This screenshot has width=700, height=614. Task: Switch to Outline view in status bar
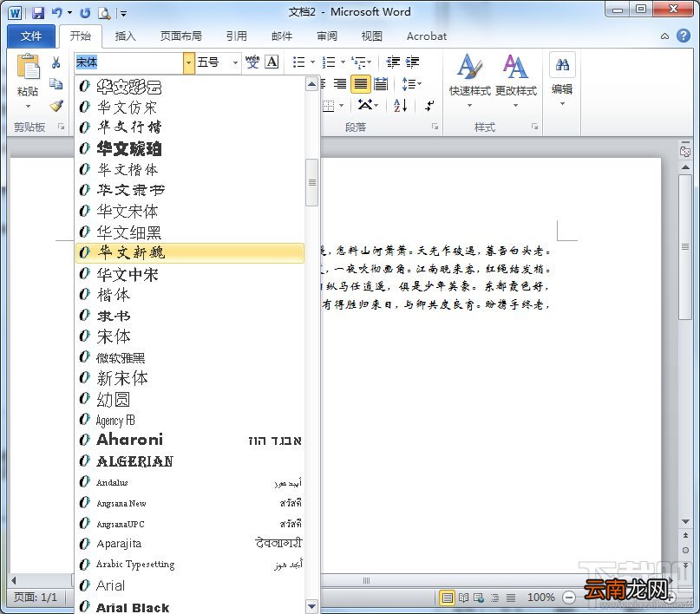point(495,598)
